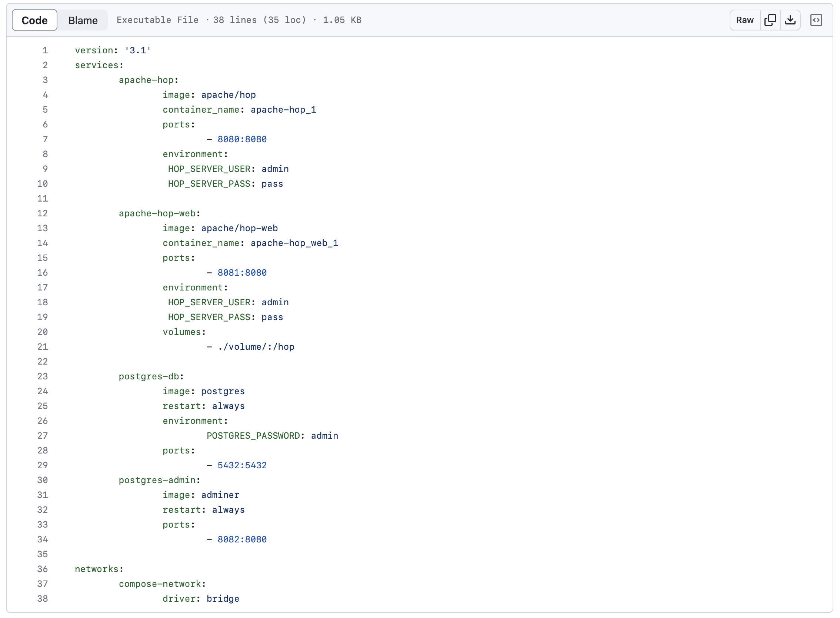Screen dimensions: 840x618
Task: Click the 8081:8080 port mapping
Action: pyautogui.click(x=242, y=272)
